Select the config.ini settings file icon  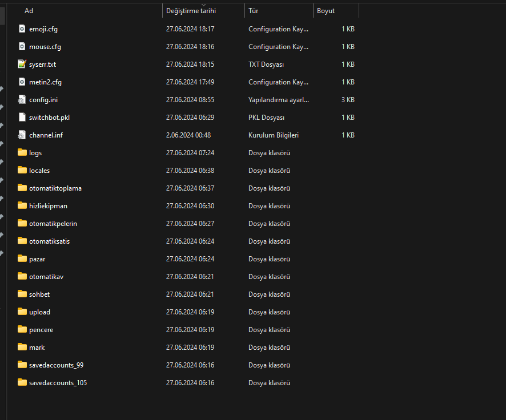click(x=22, y=100)
